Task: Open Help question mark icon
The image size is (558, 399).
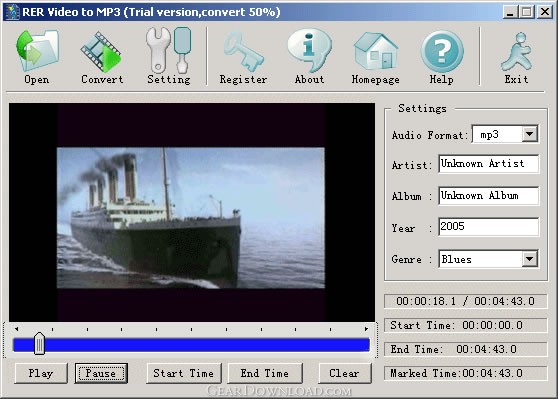Action: click(x=442, y=52)
